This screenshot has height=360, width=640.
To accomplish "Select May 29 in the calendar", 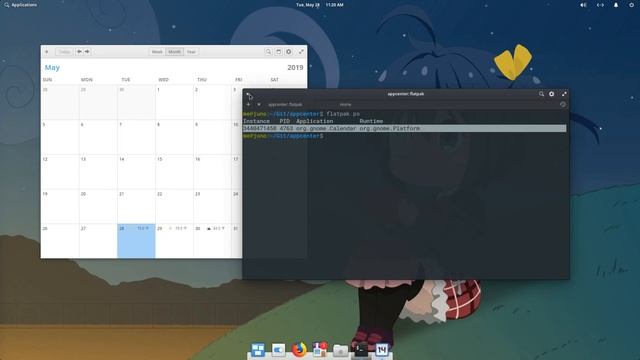I will 174,241.
